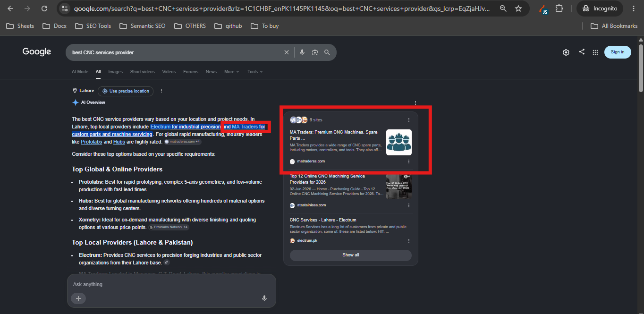Image resolution: width=644 pixels, height=314 pixels.
Task: Open site information icon in address bar
Action: [x=65, y=8]
